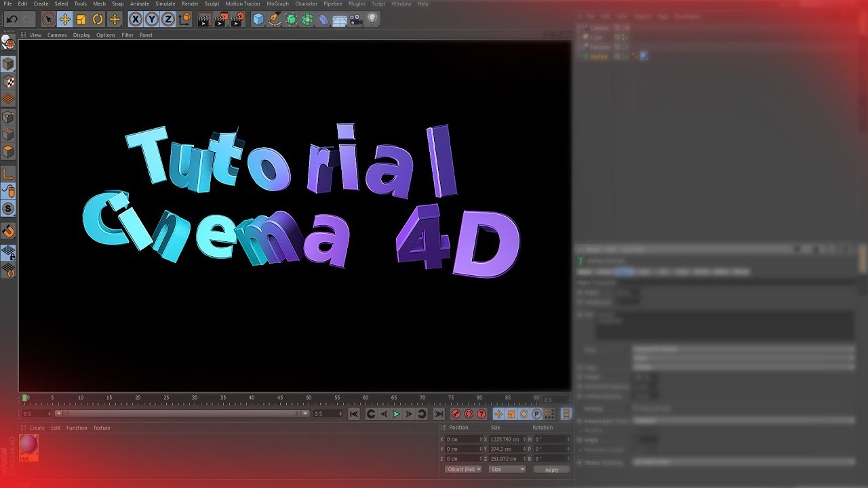Click the Undo arrow icon

tap(12, 19)
